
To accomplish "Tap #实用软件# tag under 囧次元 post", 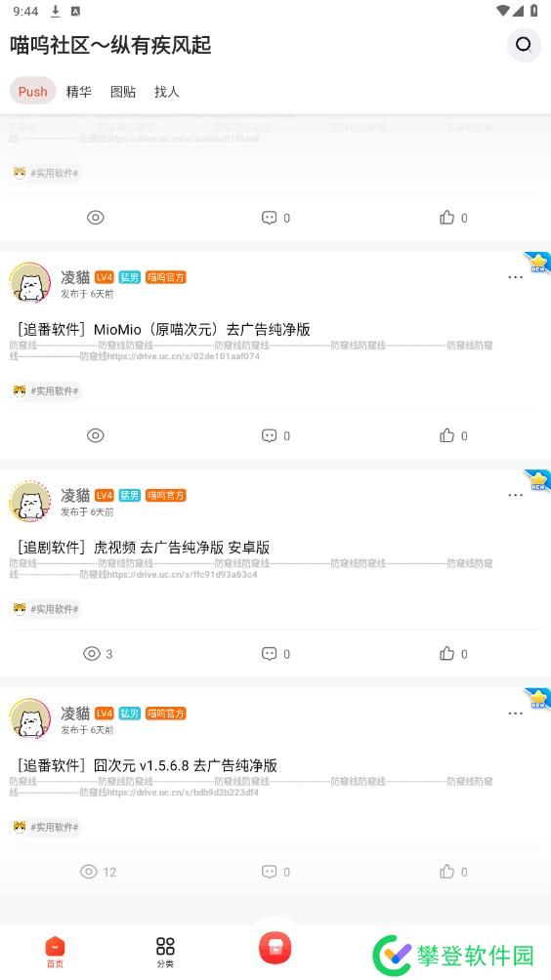I will pos(46,827).
